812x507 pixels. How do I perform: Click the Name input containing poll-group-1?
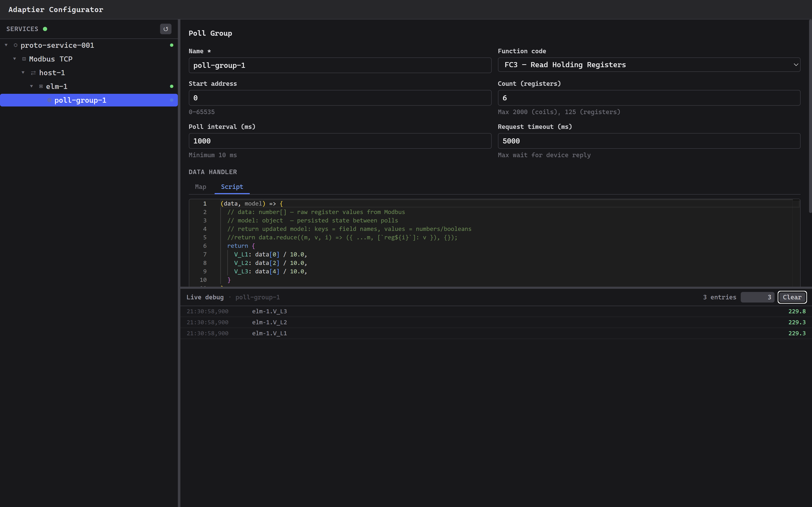[x=340, y=65]
